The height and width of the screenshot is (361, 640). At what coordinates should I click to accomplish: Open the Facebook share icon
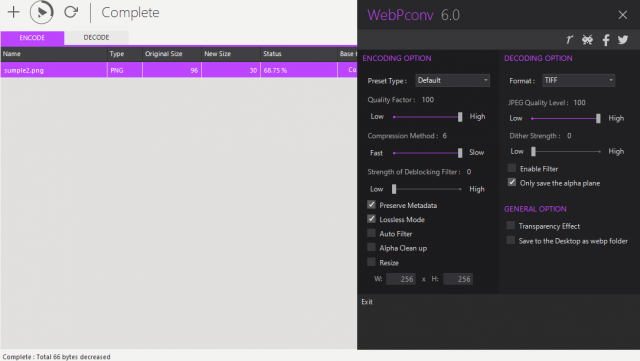(606, 40)
